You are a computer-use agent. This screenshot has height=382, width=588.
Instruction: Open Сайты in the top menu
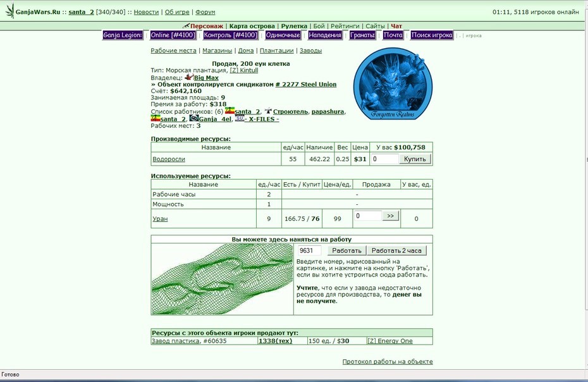point(375,26)
